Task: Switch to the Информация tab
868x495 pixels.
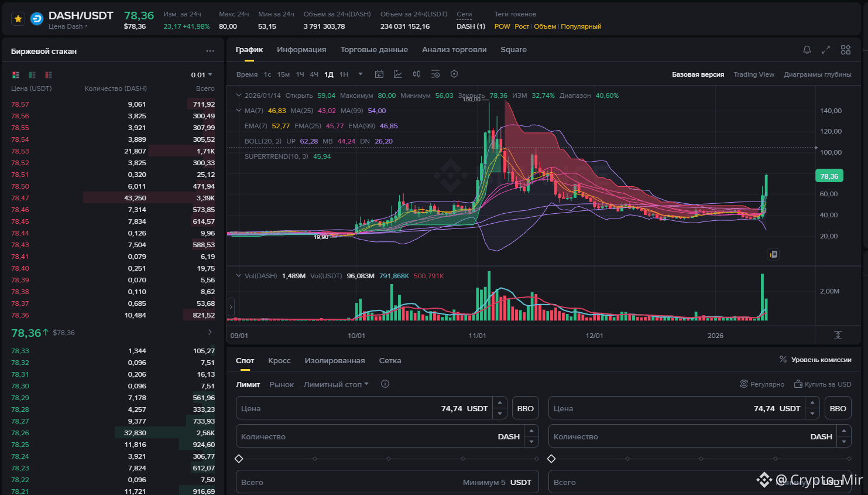Action: [x=301, y=50]
